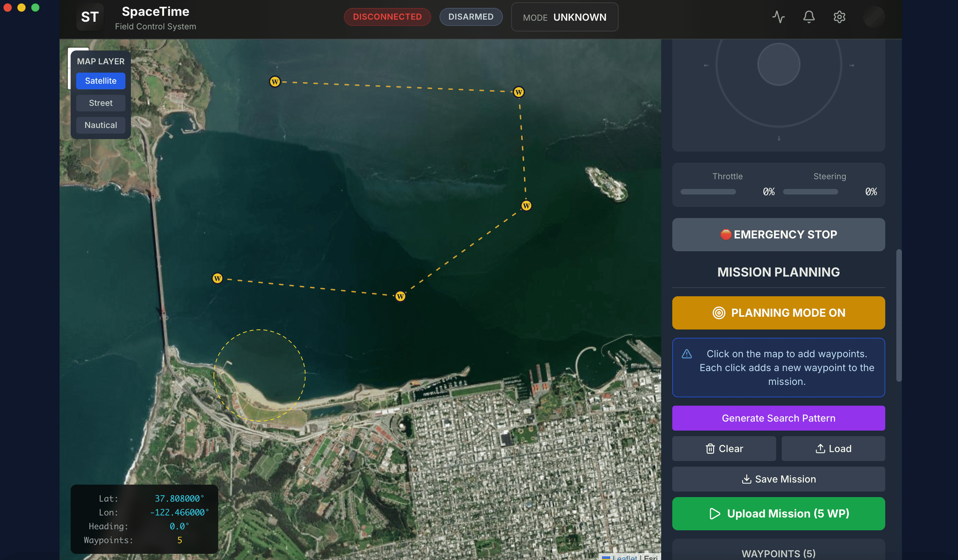Open application settings via gear icon
The width and height of the screenshot is (958, 560).
tap(840, 17)
